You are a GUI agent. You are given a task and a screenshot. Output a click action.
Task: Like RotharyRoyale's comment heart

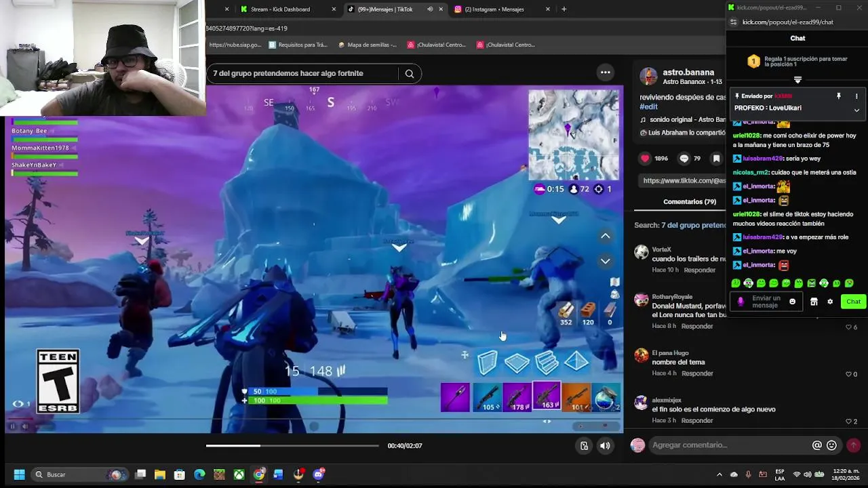point(848,327)
